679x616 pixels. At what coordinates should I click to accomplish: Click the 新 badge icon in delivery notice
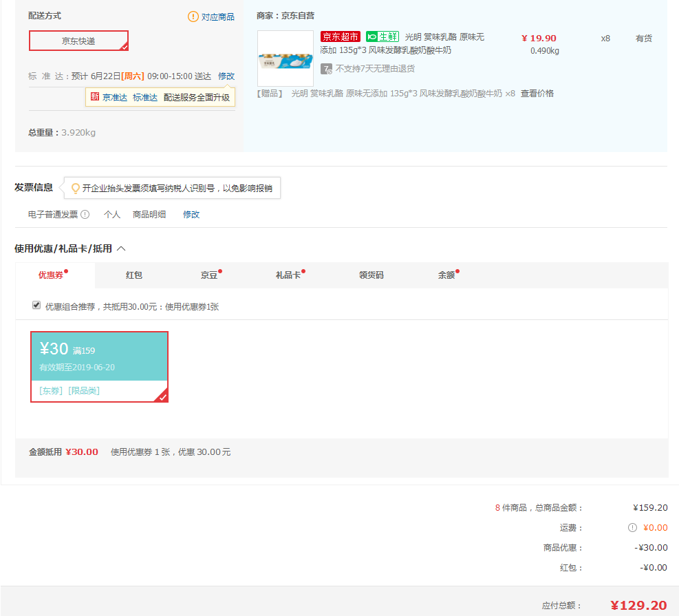(x=95, y=96)
